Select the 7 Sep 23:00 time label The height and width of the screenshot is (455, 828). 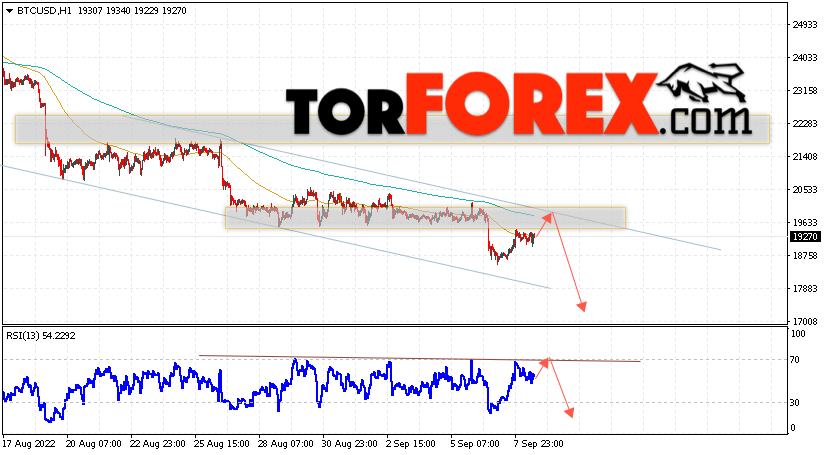(x=539, y=444)
